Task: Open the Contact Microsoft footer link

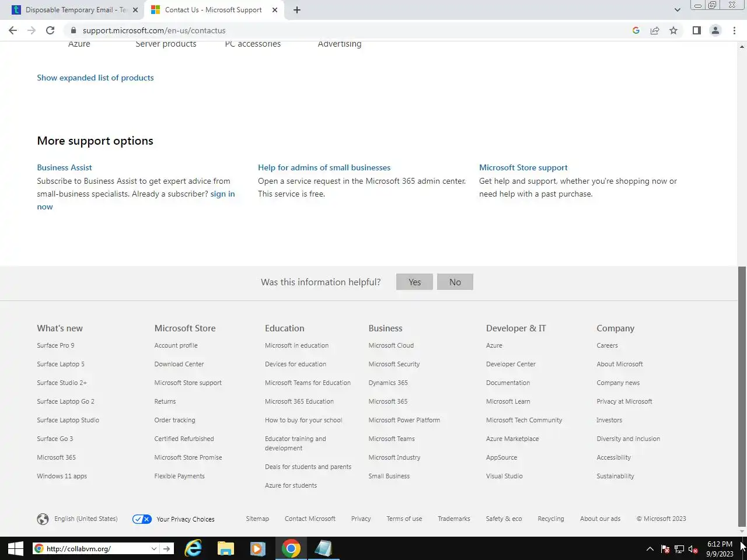Action: (310, 519)
